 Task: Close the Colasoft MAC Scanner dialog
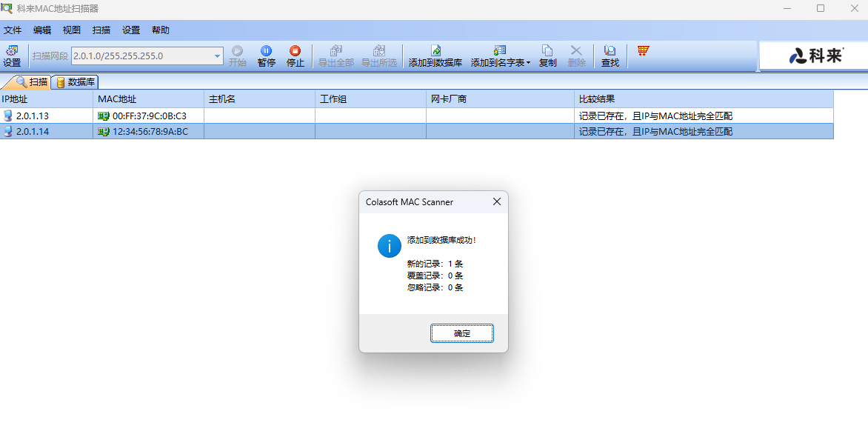497,201
